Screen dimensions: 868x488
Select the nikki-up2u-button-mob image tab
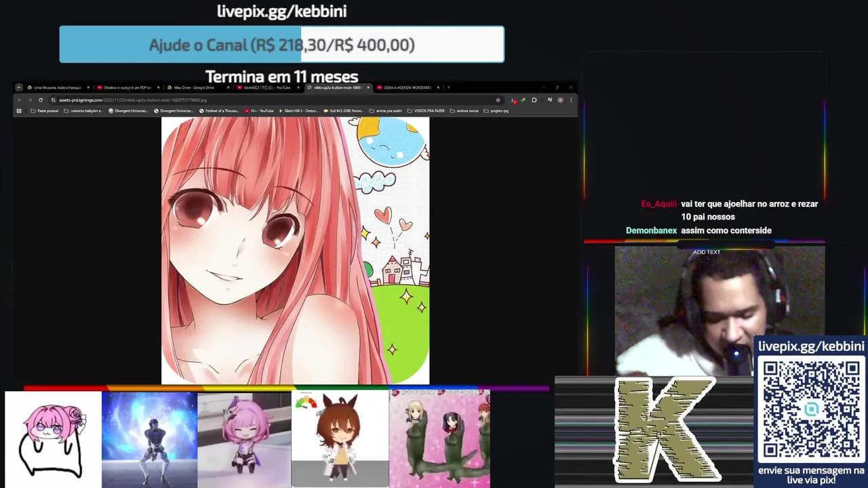(338, 87)
